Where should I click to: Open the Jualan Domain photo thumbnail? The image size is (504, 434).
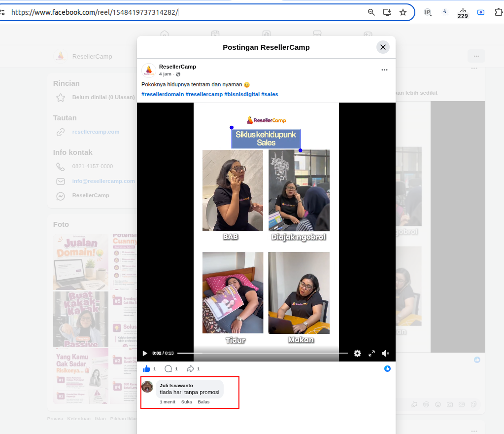[x=81, y=262]
